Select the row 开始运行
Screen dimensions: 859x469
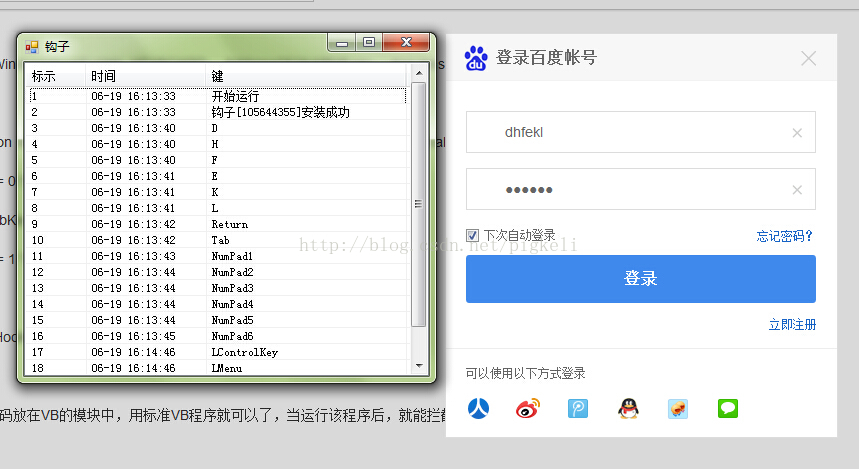[x=217, y=96]
